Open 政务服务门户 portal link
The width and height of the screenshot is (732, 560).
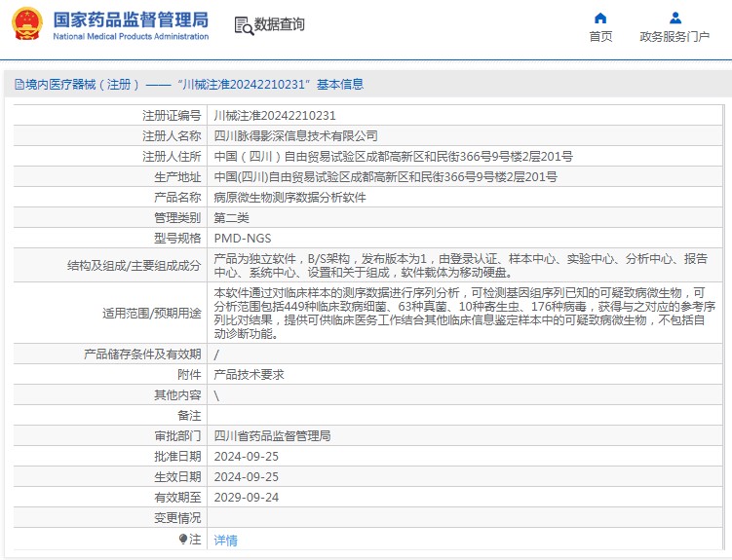pyautogui.click(x=674, y=36)
